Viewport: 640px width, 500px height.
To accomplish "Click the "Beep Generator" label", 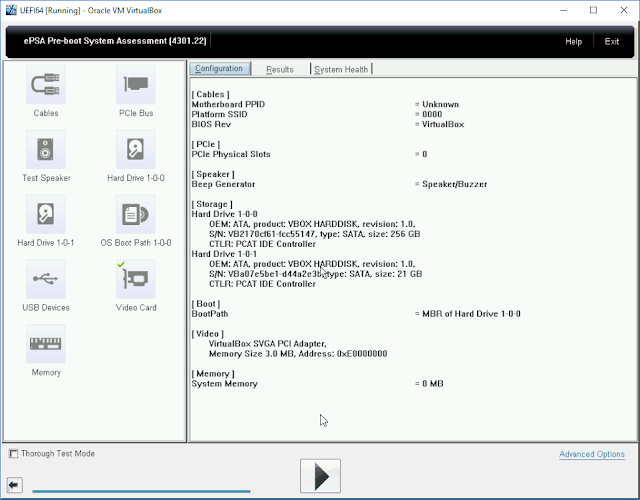I will [x=223, y=184].
